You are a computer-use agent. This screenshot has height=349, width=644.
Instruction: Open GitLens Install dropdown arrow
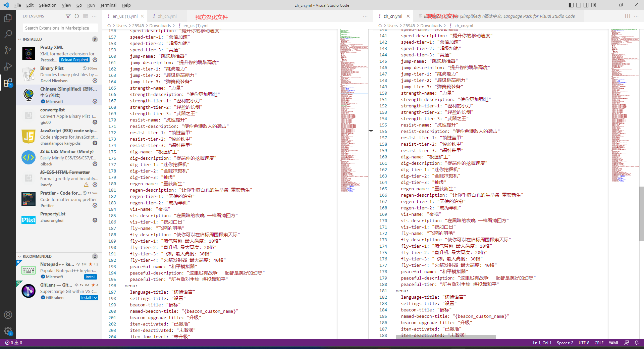(96, 298)
